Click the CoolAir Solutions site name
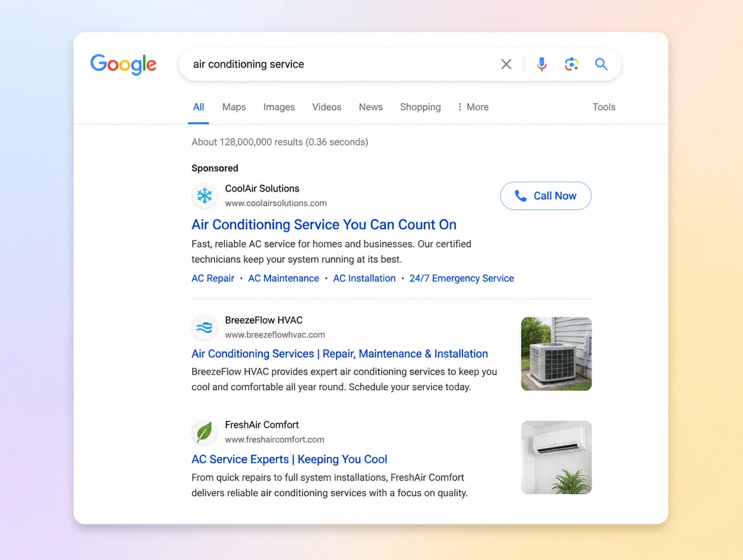The width and height of the screenshot is (743, 560). click(x=262, y=188)
